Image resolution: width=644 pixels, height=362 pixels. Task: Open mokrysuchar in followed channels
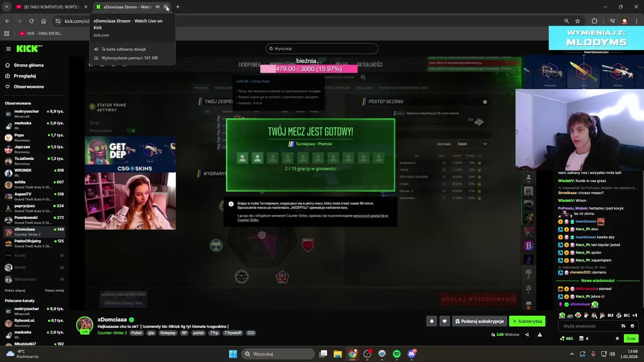click(34, 114)
